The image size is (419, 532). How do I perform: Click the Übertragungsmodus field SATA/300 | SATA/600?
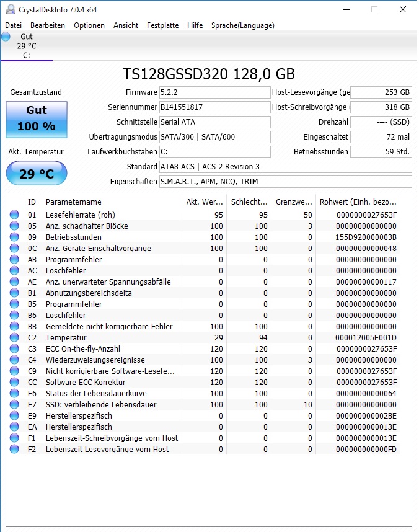[x=215, y=137]
